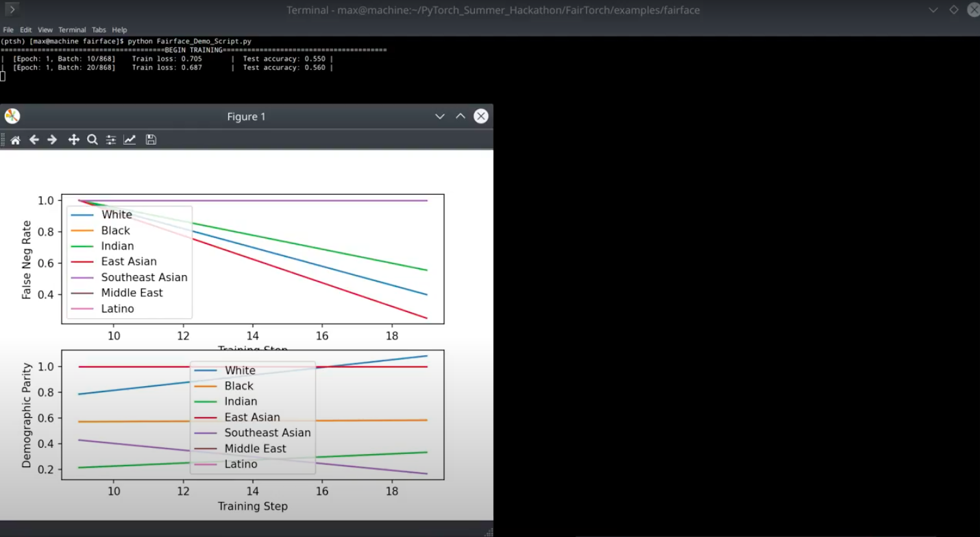Click the Terminal window title text

(x=493, y=10)
